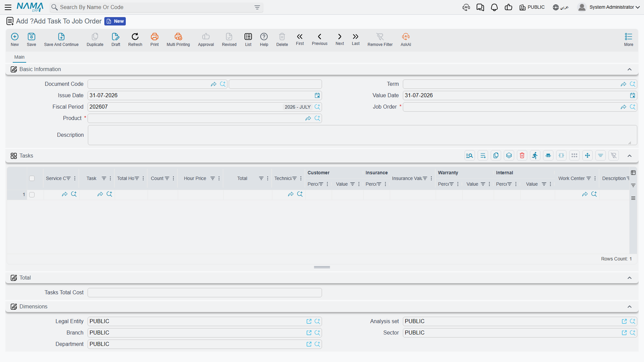Collapse the Basic Information section

pyautogui.click(x=630, y=69)
